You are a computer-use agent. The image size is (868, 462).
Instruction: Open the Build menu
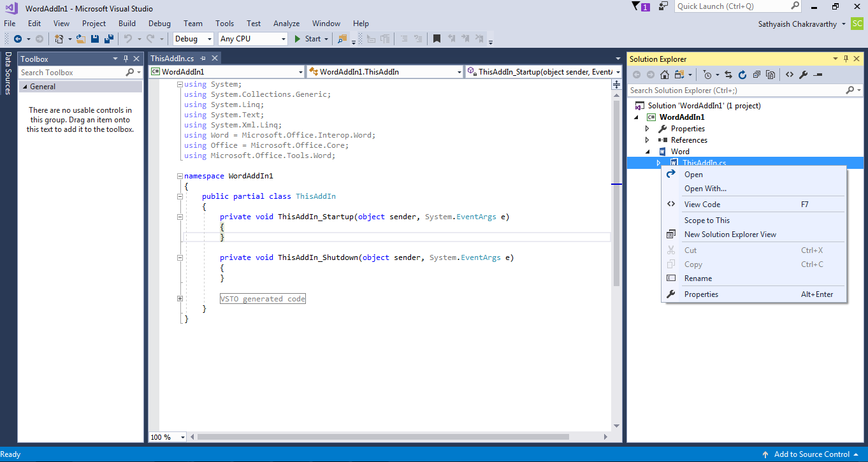coord(127,24)
